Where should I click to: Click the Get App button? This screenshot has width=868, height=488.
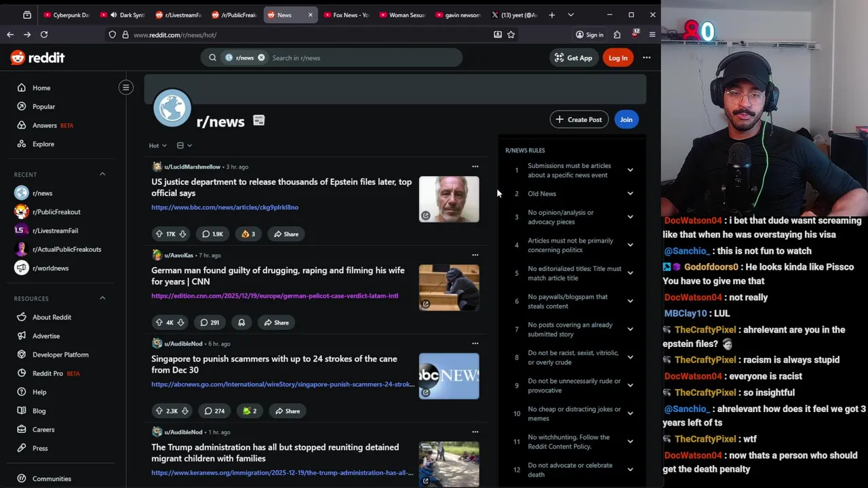click(573, 58)
